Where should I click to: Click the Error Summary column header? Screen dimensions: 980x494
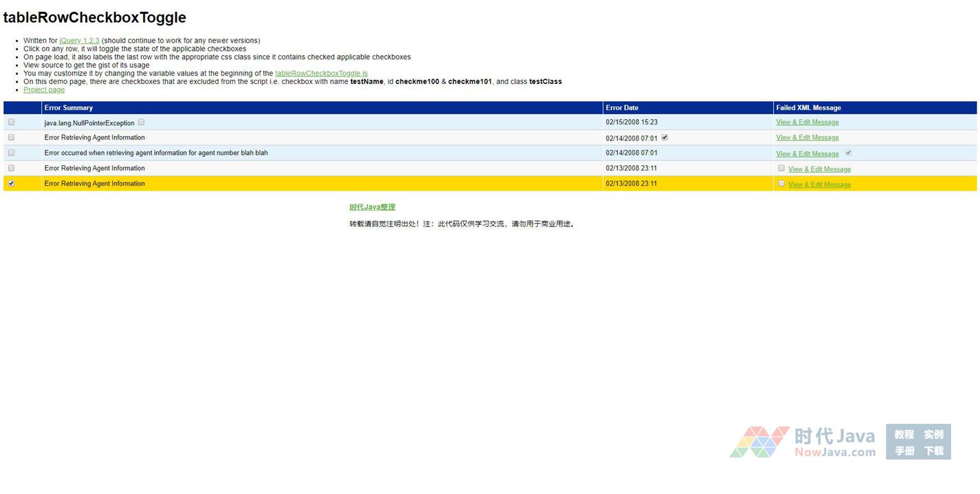click(x=69, y=107)
